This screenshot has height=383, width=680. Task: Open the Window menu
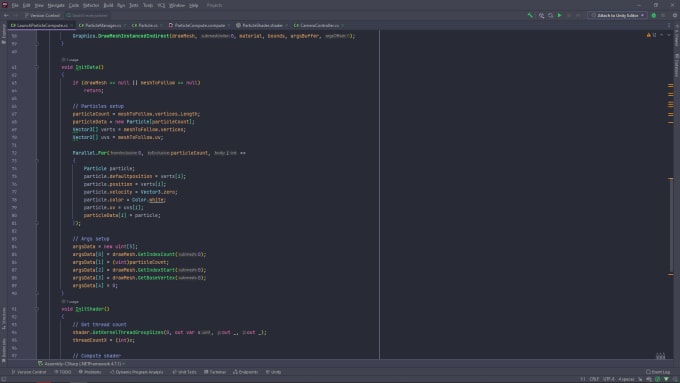coord(177,5)
